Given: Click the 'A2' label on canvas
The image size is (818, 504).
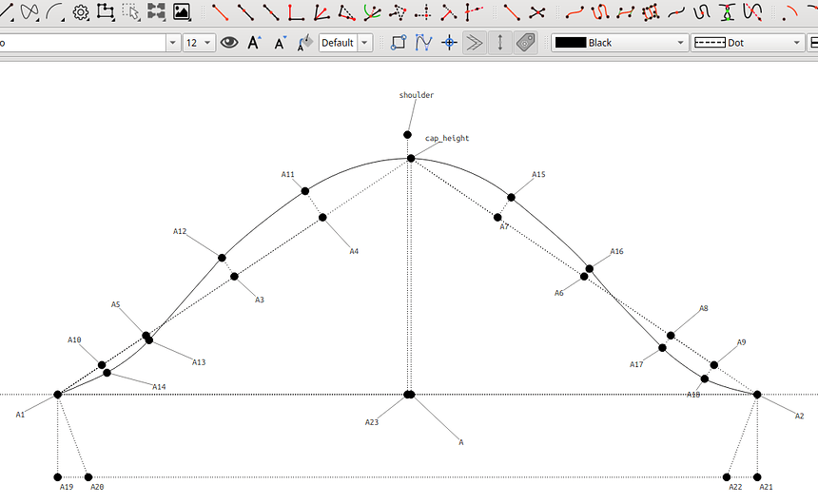Looking at the screenshot, I should (x=800, y=416).
